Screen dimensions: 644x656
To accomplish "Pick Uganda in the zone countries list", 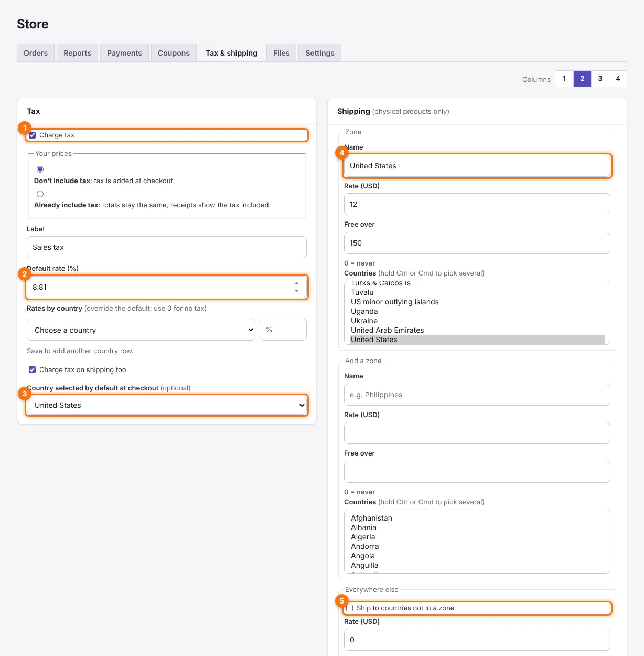I will [x=477, y=311].
